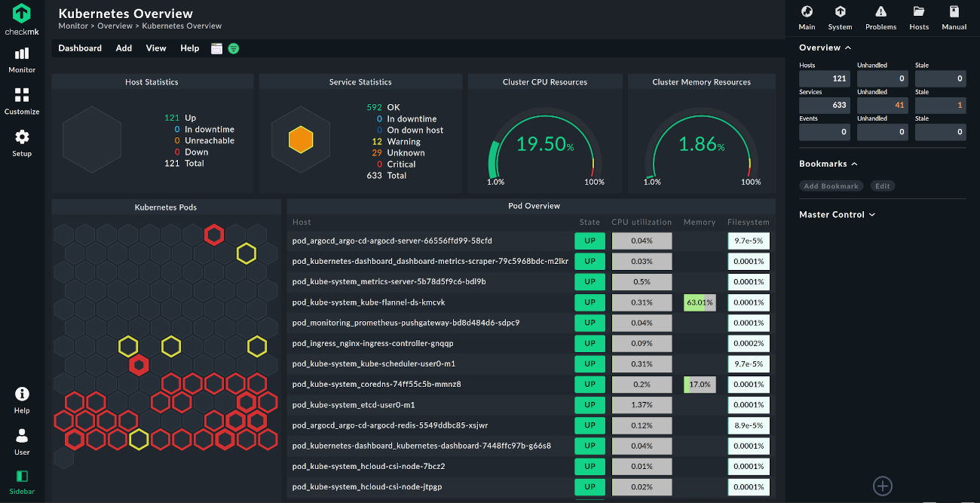Click 8.9e-5% filesystem value for argocd-redis
Screen dimensions: 980x503
(x=749, y=425)
